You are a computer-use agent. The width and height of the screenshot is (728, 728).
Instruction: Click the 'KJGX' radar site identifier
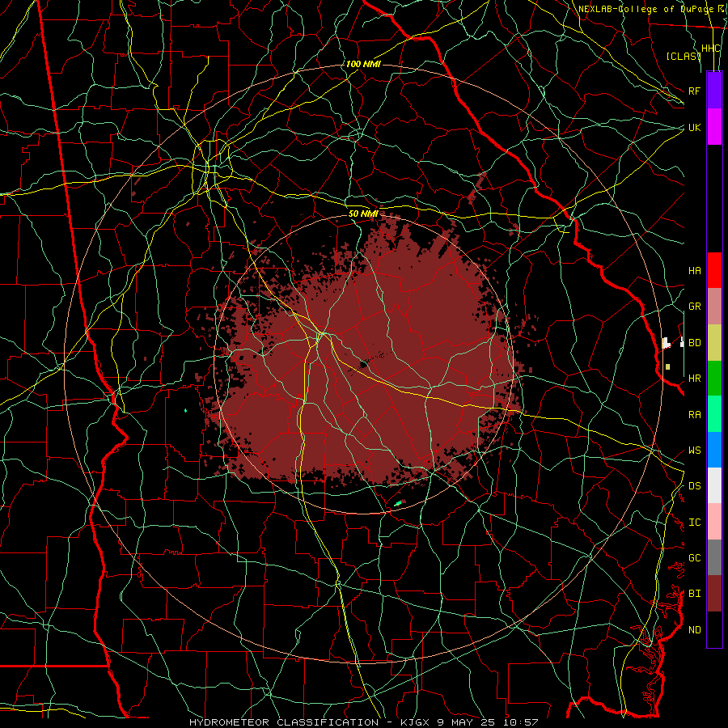415,722
